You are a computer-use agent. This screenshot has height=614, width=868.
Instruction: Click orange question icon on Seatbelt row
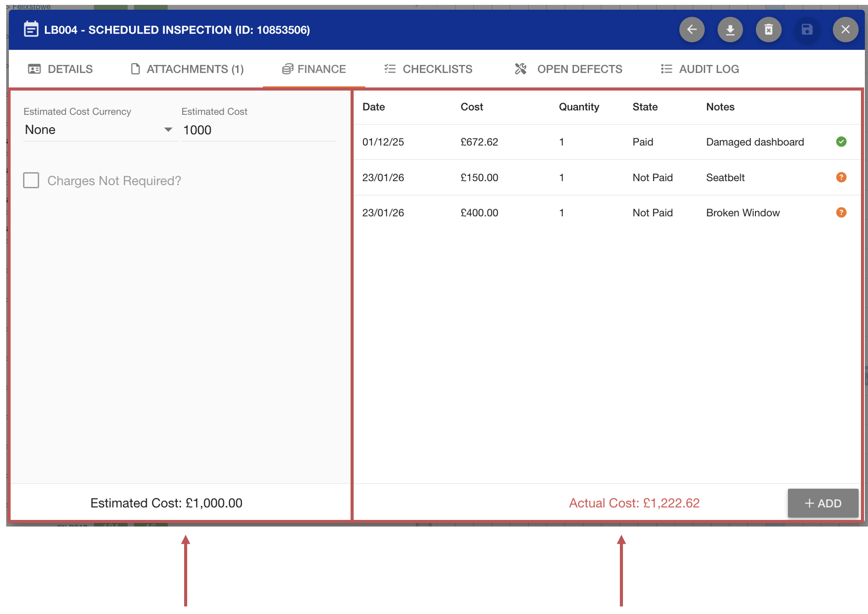pyautogui.click(x=841, y=177)
